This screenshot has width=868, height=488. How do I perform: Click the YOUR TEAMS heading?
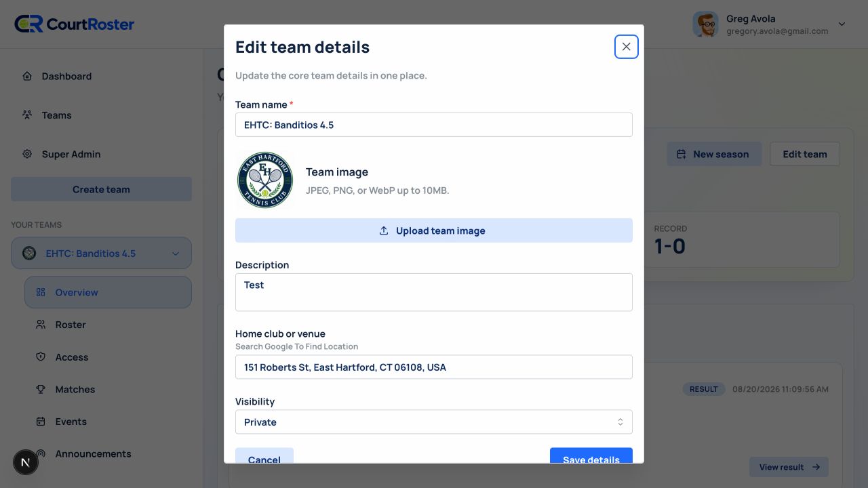pyautogui.click(x=37, y=225)
